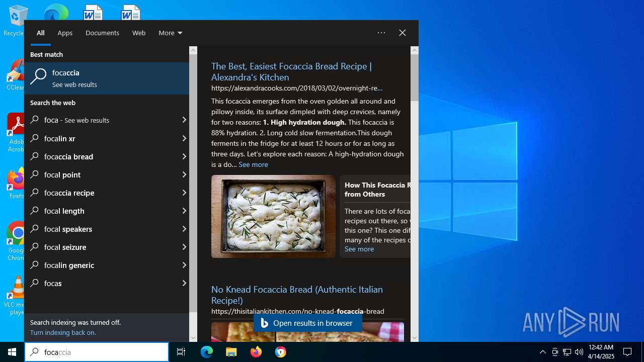This screenshot has height=362, width=644.
Task: Open 'The Best, Easiest Focaccia Bread Recipe' link
Action: [x=291, y=71]
